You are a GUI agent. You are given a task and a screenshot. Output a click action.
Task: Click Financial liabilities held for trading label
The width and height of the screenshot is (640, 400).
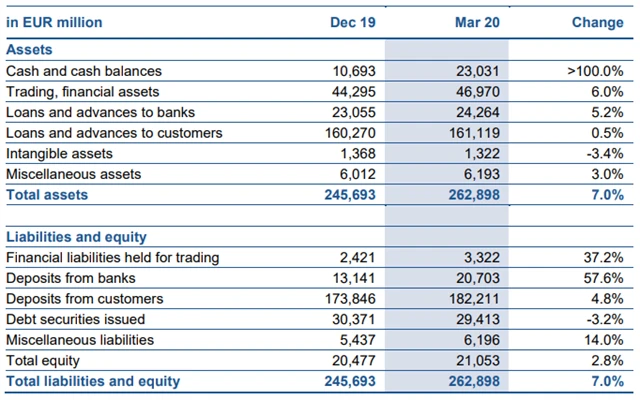112,258
